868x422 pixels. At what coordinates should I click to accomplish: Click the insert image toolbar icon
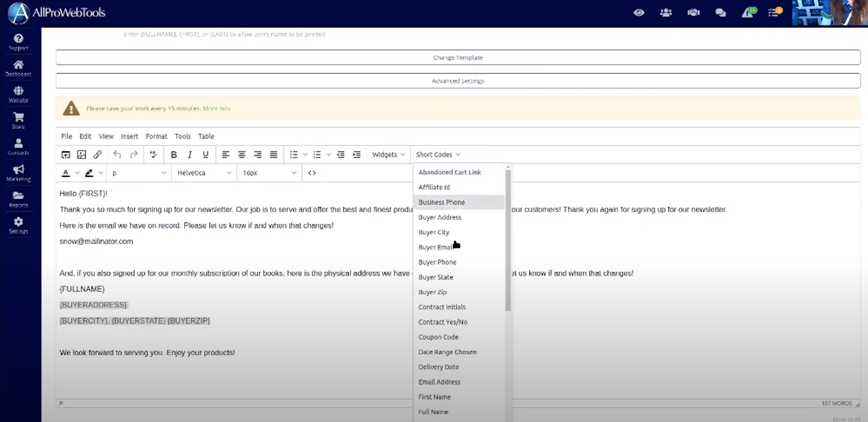click(81, 155)
